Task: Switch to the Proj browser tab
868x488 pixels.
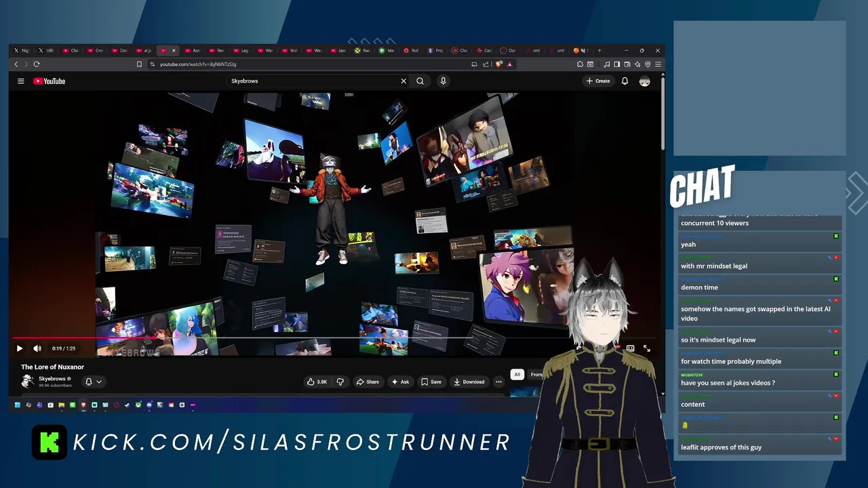Action: pos(435,50)
